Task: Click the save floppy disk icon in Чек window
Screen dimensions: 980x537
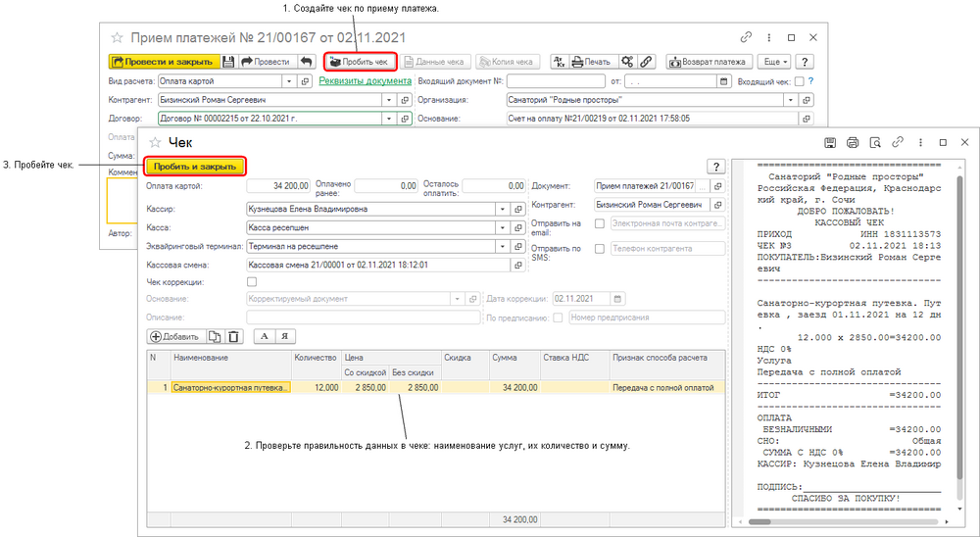Action: 830,142
